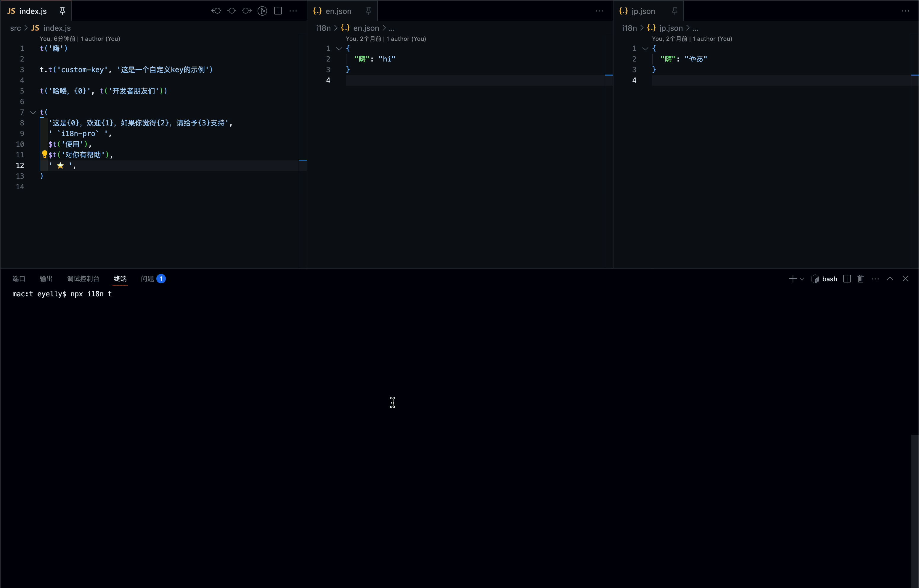Switch to the 调试控制台 panel tab

[x=83, y=279]
